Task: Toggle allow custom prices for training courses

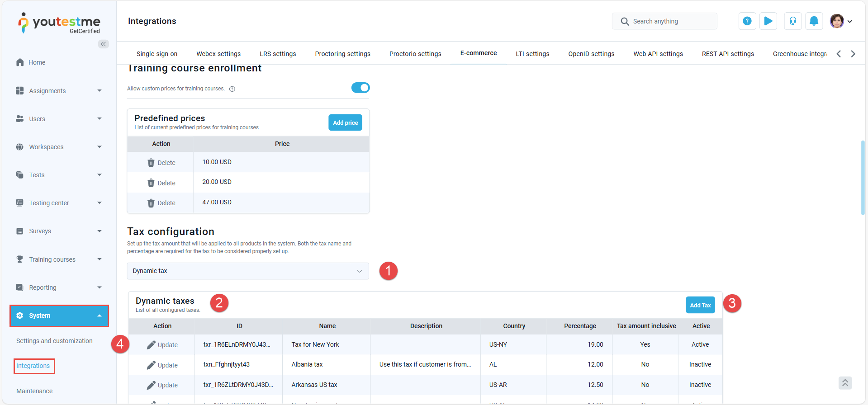Action: pos(360,88)
